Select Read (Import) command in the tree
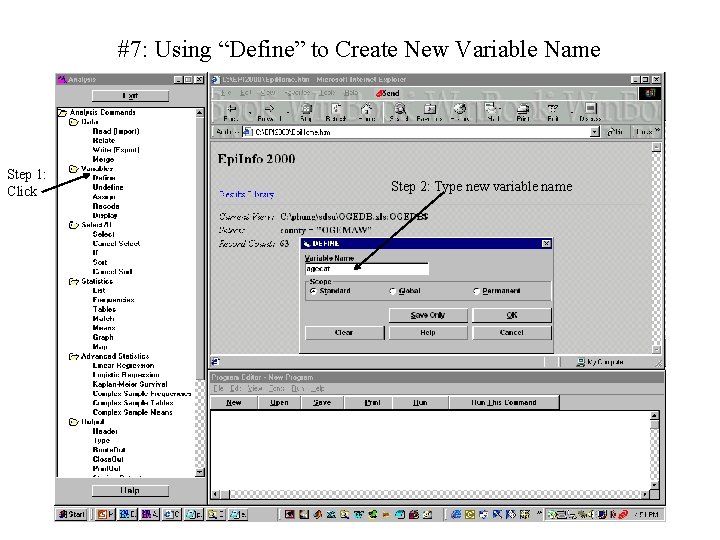The image size is (720, 540). (x=116, y=131)
